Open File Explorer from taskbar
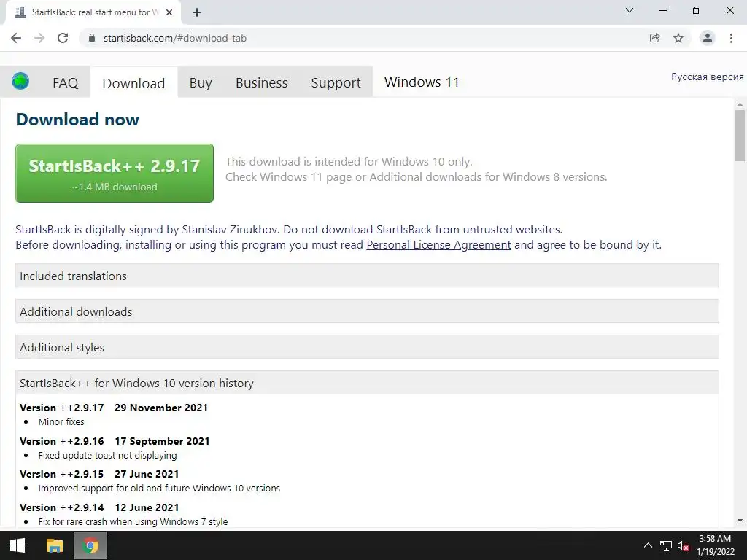Viewport: 747px width, 560px height. (x=54, y=545)
